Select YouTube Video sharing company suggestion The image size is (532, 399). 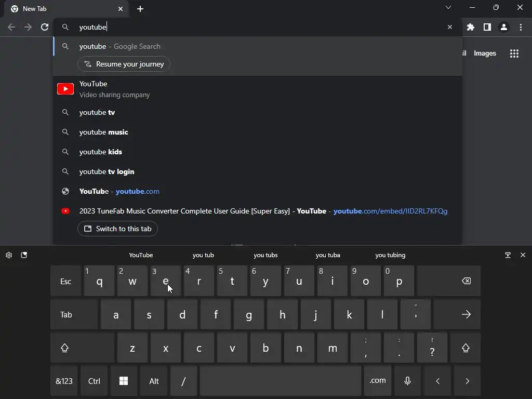[x=258, y=89]
